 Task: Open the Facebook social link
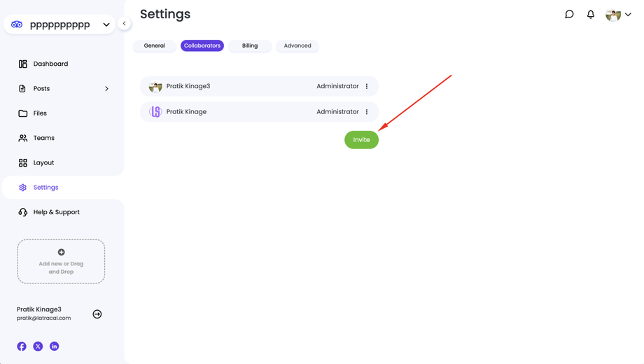coord(22,346)
